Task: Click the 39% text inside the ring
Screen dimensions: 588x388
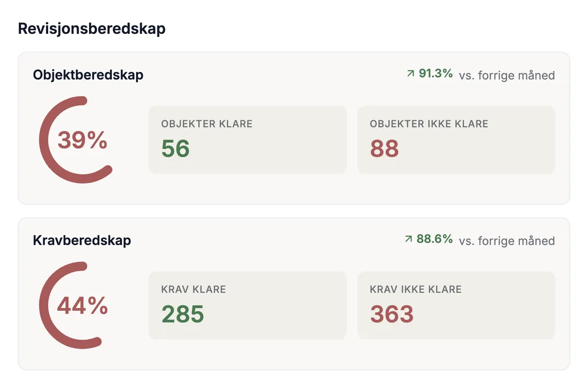Action: pos(83,140)
